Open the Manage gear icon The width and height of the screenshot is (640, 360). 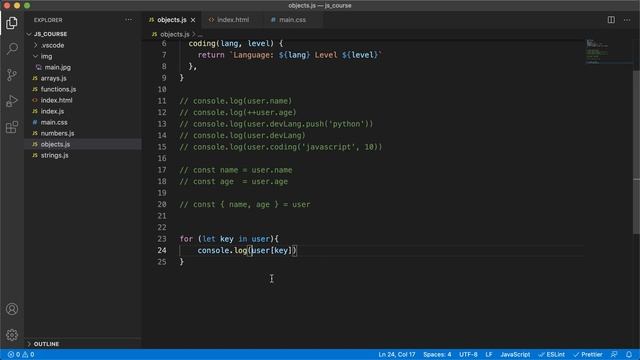click(12, 335)
